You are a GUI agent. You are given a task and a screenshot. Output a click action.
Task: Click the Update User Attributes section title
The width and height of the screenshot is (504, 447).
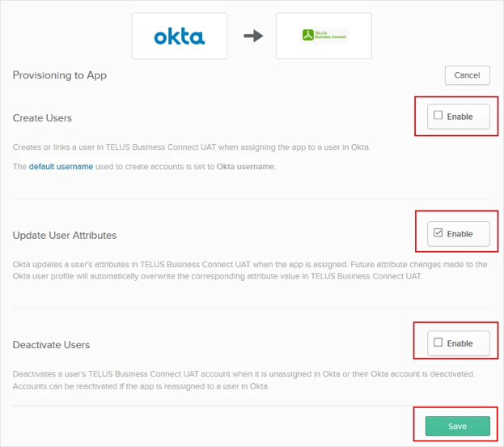tap(65, 236)
